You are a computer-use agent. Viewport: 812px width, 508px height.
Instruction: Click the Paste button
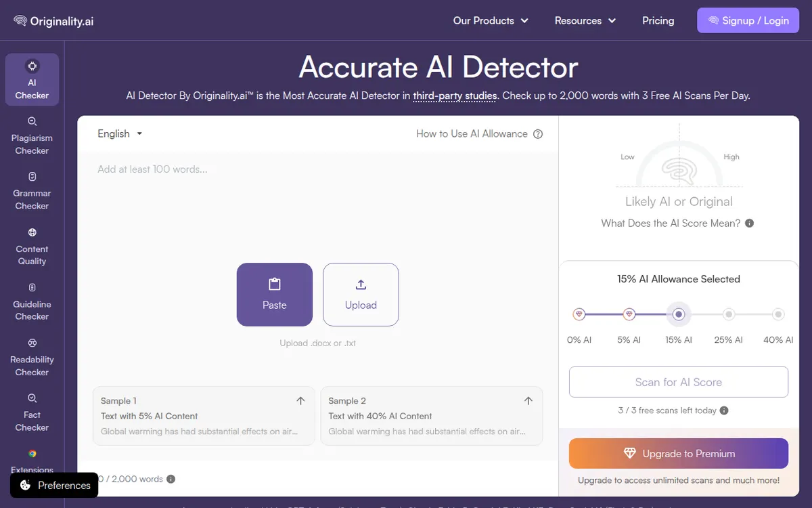tap(275, 295)
